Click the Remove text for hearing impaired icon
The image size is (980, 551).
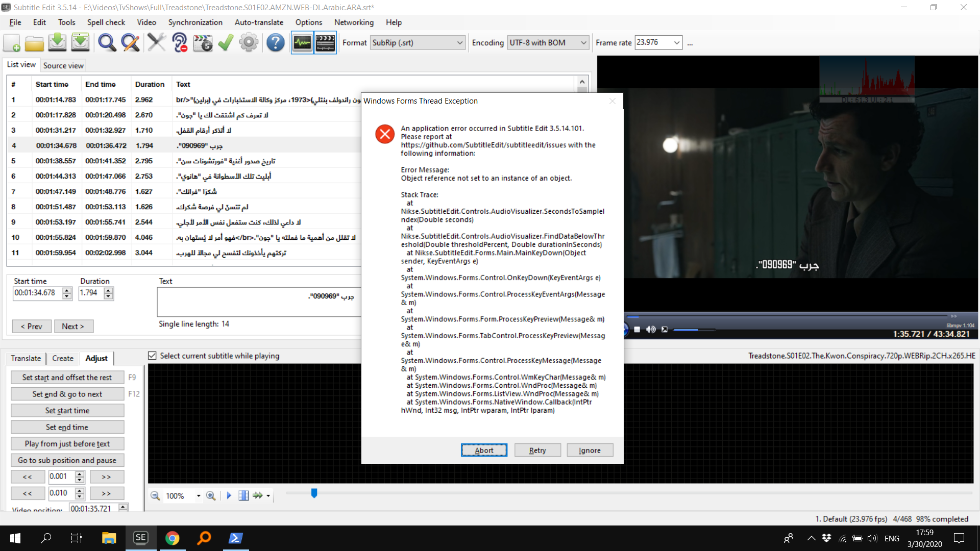pos(179,42)
